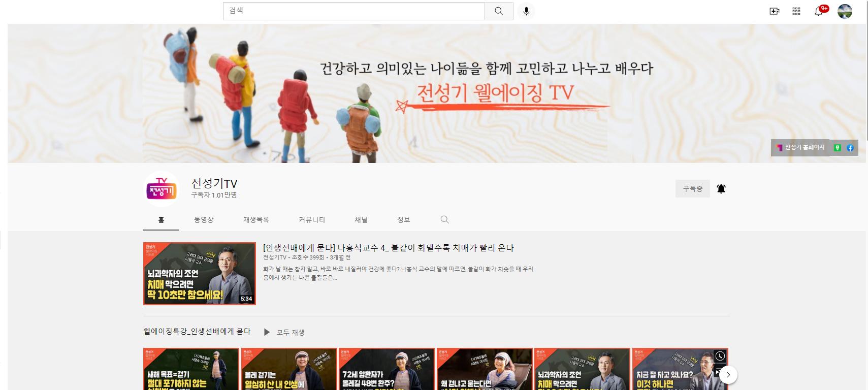Click the 모두 재생 play all text
868x390 pixels.
(x=291, y=333)
